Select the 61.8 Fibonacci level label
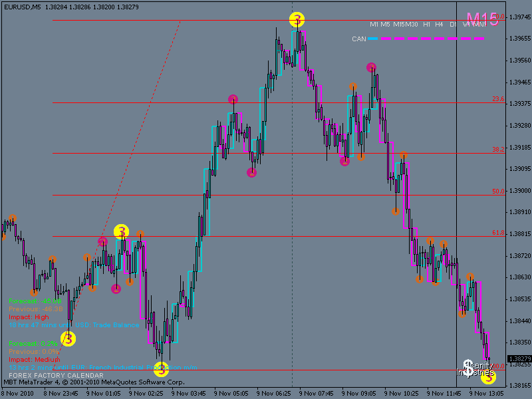 coord(498,233)
